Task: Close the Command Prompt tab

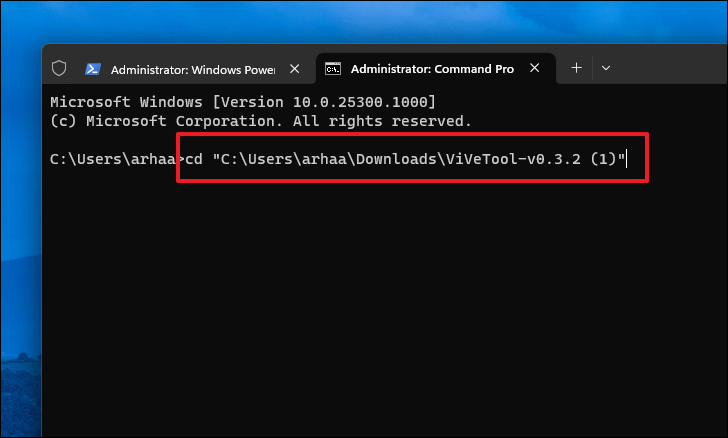Action: click(534, 68)
